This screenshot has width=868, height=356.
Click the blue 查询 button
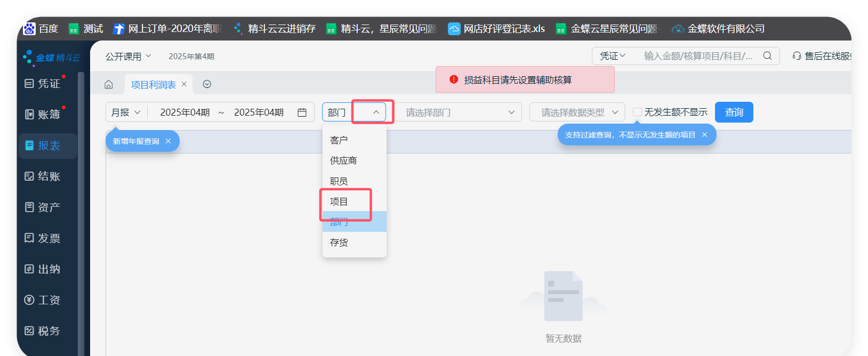click(734, 112)
